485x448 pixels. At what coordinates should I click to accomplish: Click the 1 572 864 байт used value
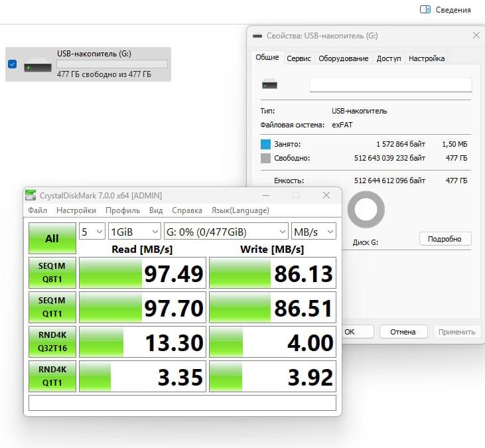click(x=401, y=144)
